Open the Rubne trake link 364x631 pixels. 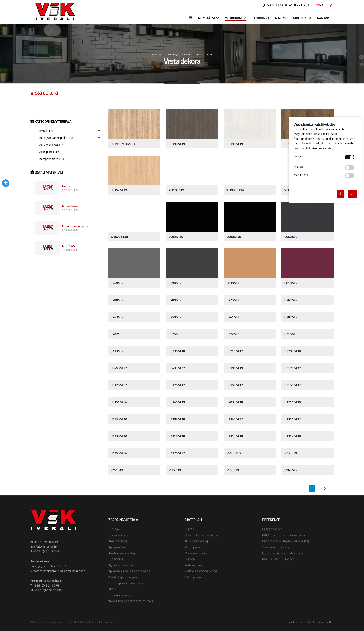click(70, 206)
